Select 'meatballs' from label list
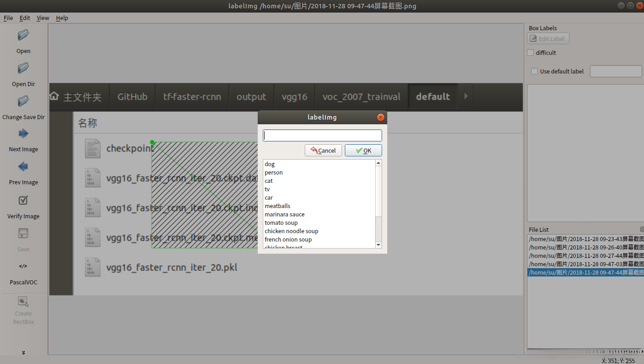Image resolution: width=644 pixels, height=364 pixels. tap(319, 206)
